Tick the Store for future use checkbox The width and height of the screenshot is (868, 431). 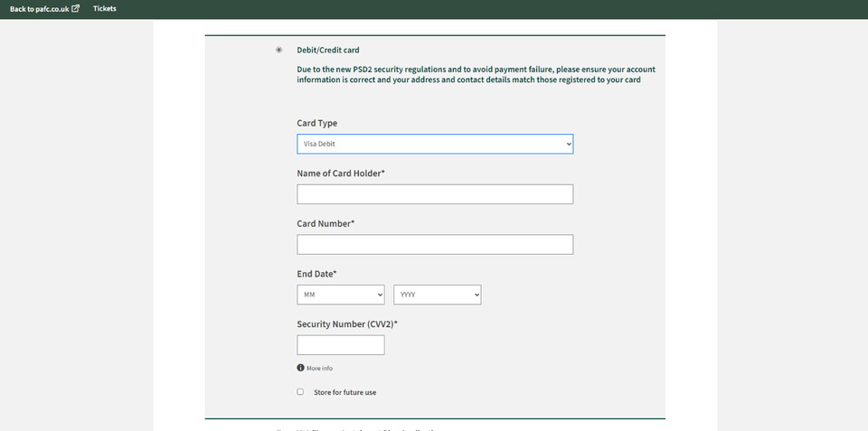(300, 392)
